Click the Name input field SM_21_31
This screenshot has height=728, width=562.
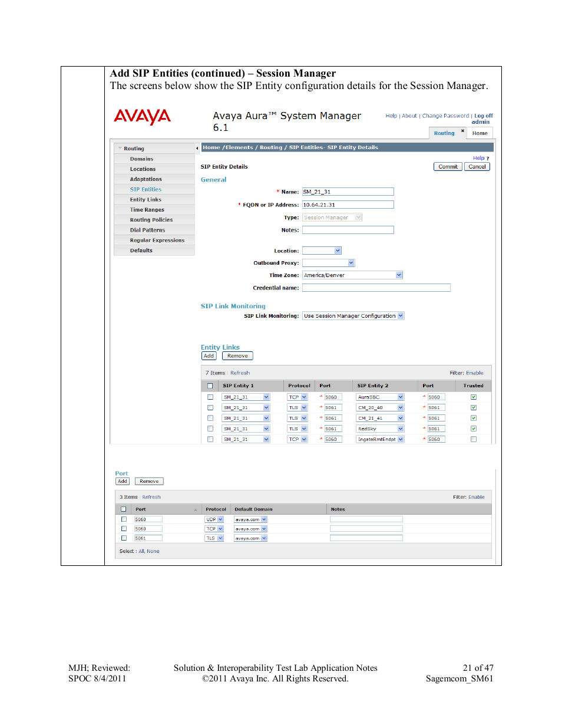348,192
